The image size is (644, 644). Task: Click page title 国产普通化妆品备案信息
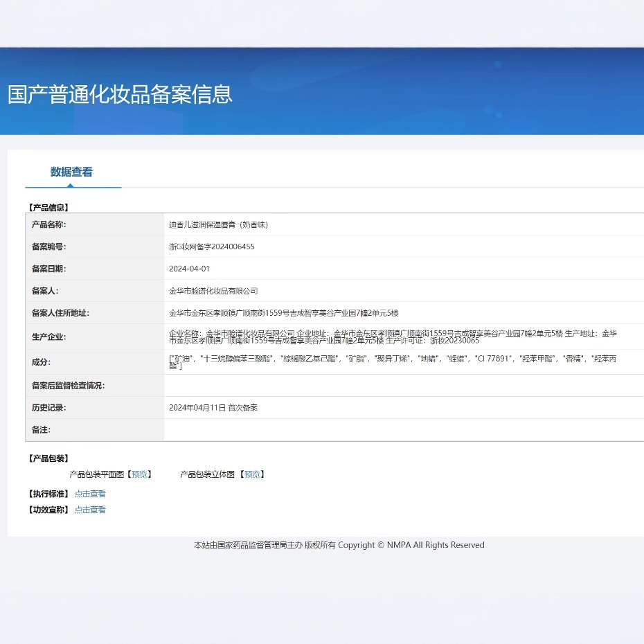coord(120,94)
